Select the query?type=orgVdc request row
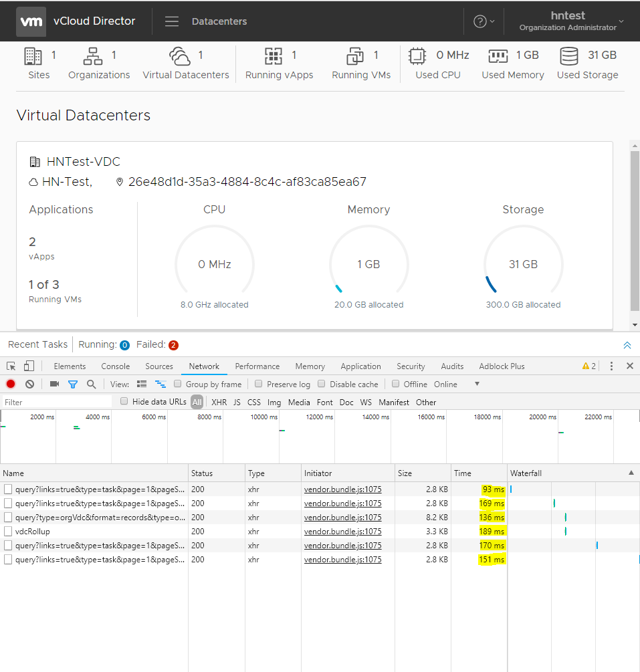Screen dimensions: 640x672 point(320,518)
